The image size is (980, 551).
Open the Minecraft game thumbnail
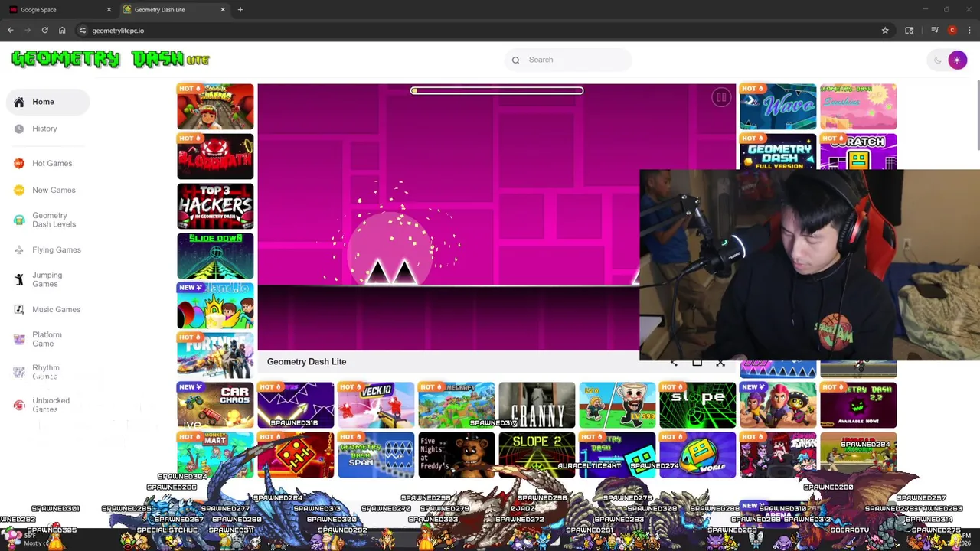(456, 405)
